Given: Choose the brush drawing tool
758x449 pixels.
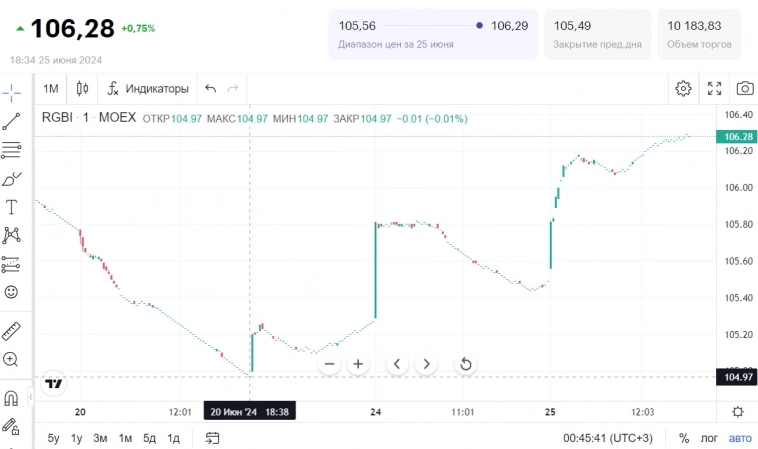Looking at the screenshot, I should point(12,179).
